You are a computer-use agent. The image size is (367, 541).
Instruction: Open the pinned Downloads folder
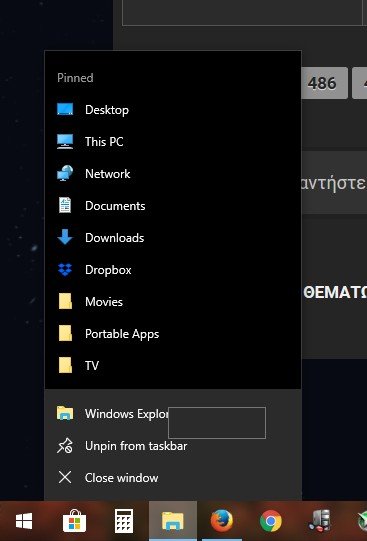pos(173,238)
